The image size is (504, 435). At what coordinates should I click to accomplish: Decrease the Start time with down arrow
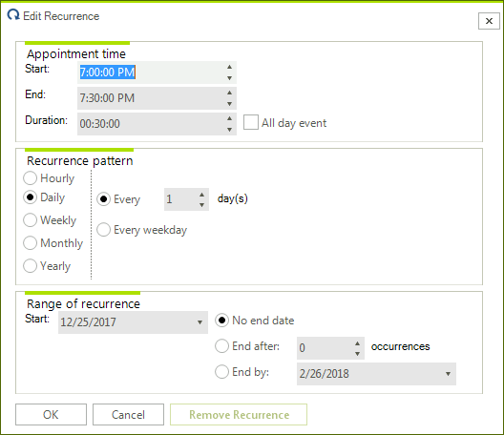[x=229, y=78]
